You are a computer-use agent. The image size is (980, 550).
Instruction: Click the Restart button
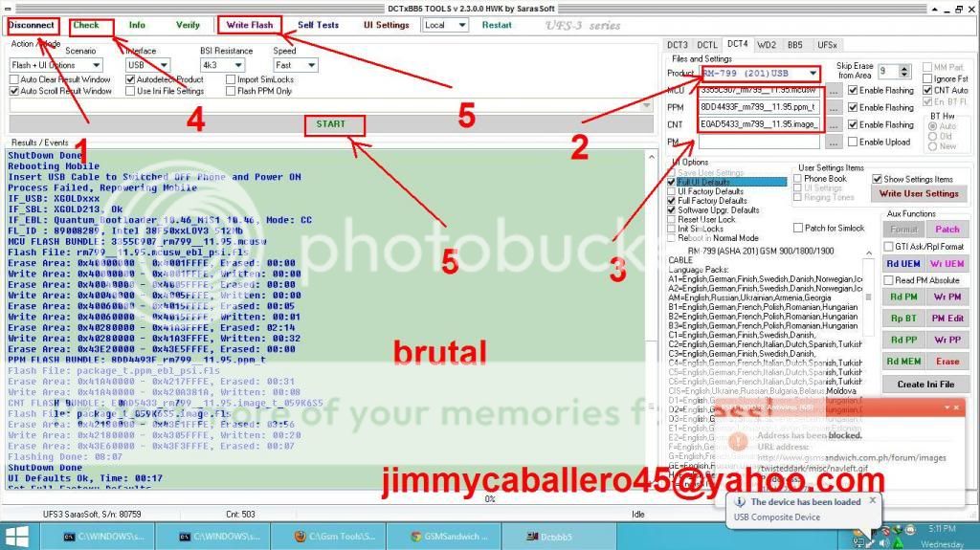click(497, 25)
